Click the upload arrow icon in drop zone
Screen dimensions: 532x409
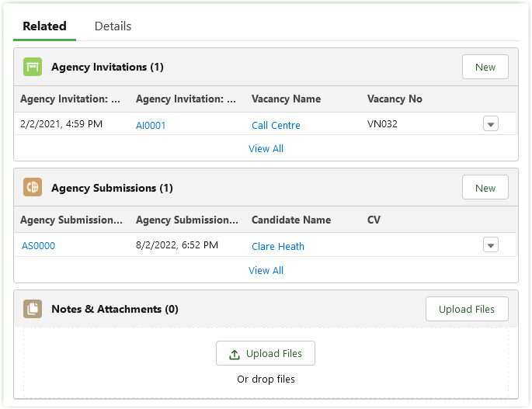coord(235,354)
